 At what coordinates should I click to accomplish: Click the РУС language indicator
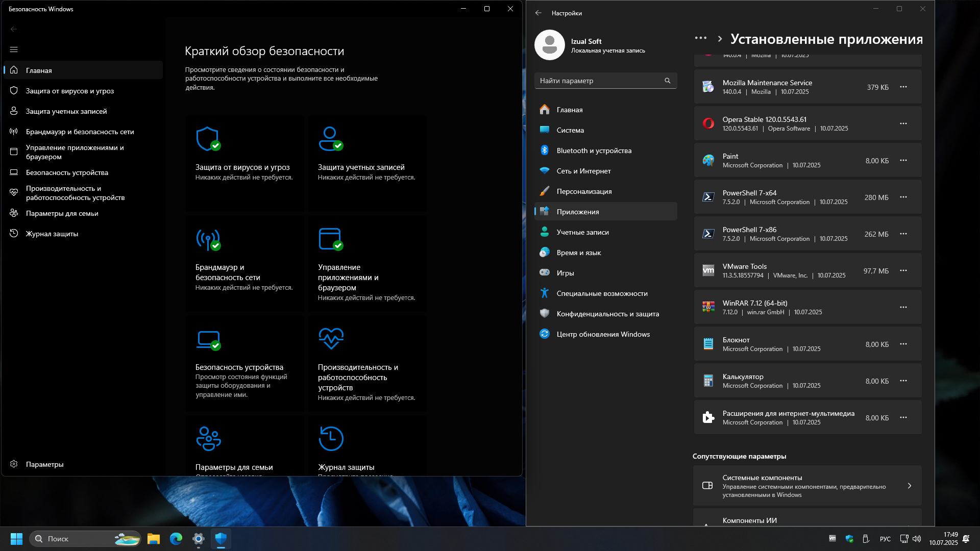tap(885, 539)
